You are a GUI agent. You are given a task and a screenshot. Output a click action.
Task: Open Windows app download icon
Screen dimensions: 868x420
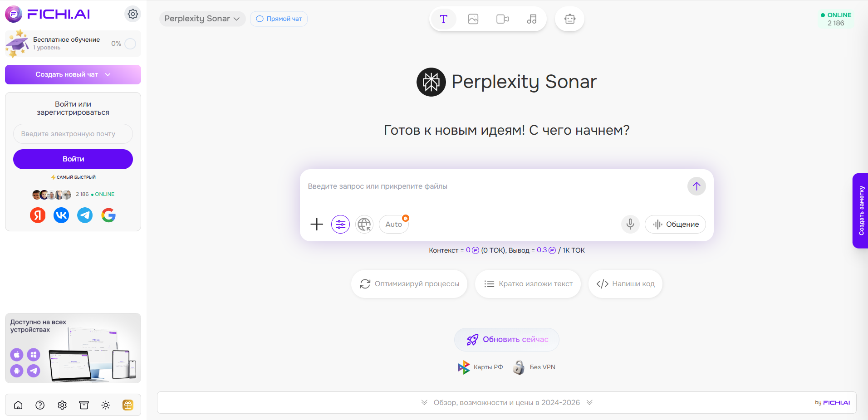34,355
